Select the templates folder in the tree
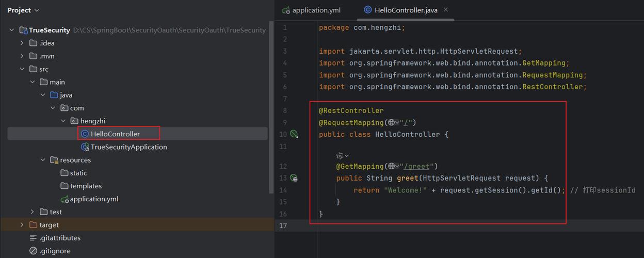Image resolution: width=644 pixels, height=258 pixels. coord(86,186)
